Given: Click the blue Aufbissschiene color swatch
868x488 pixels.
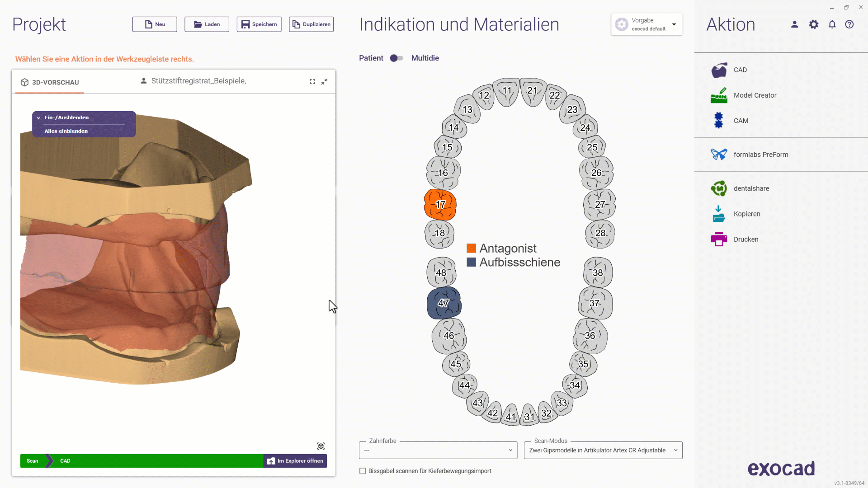Looking at the screenshot, I should click(x=471, y=262).
